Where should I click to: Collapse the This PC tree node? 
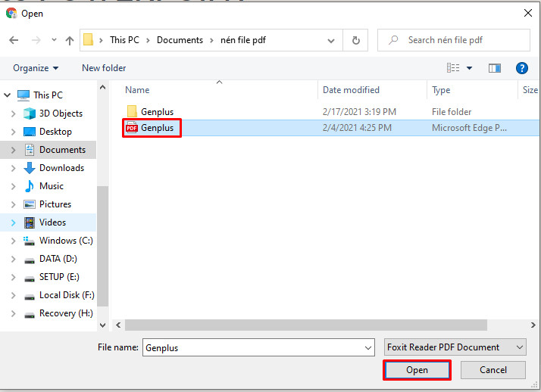[8, 95]
